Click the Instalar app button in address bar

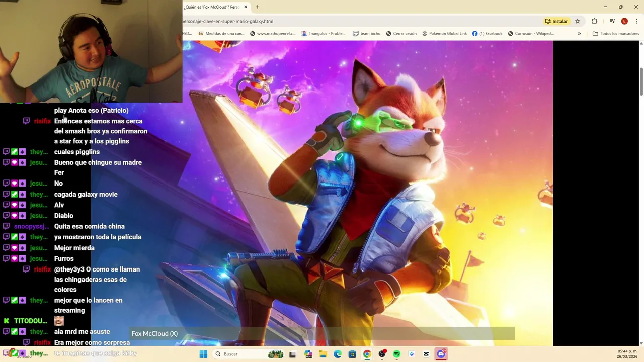pyautogui.click(x=556, y=21)
